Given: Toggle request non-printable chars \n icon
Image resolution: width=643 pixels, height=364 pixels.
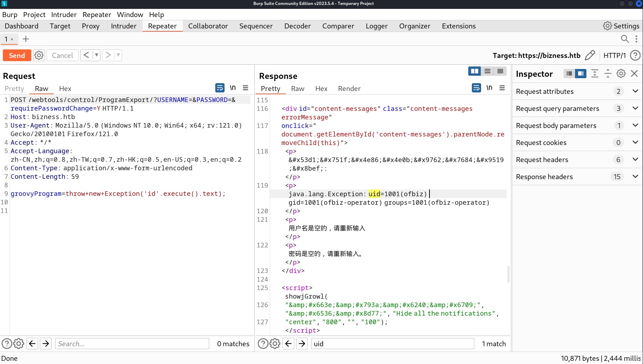Looking at the screenshot, I should (233, 88).
